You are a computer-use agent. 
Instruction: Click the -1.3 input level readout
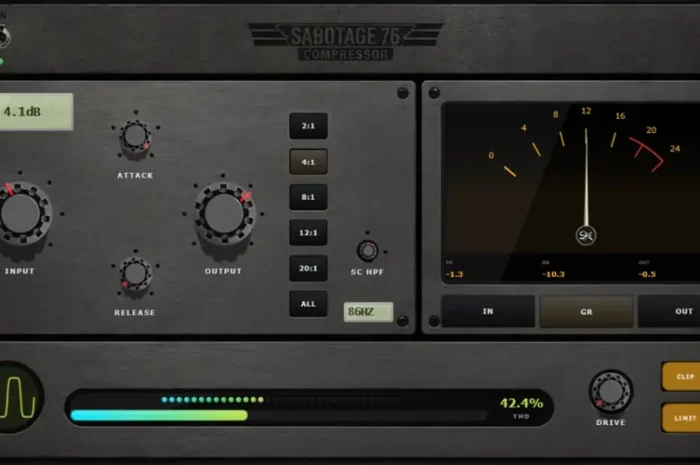(454, 274)
